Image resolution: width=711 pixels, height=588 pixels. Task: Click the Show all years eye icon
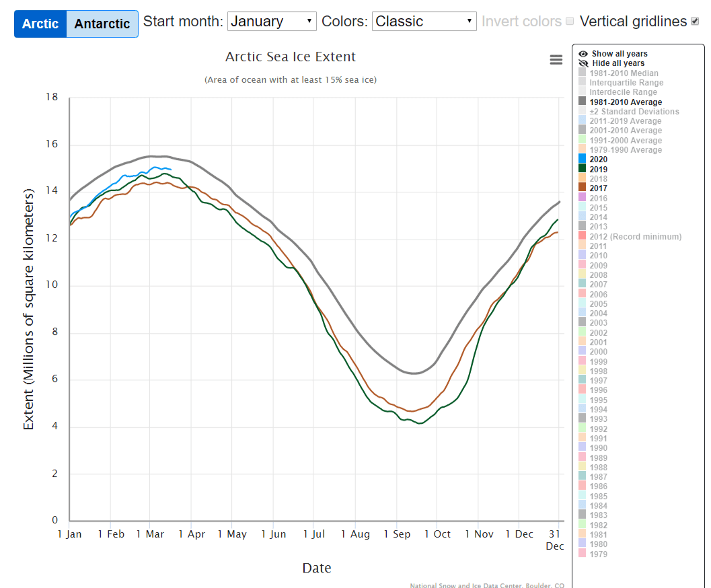point(583,54)
